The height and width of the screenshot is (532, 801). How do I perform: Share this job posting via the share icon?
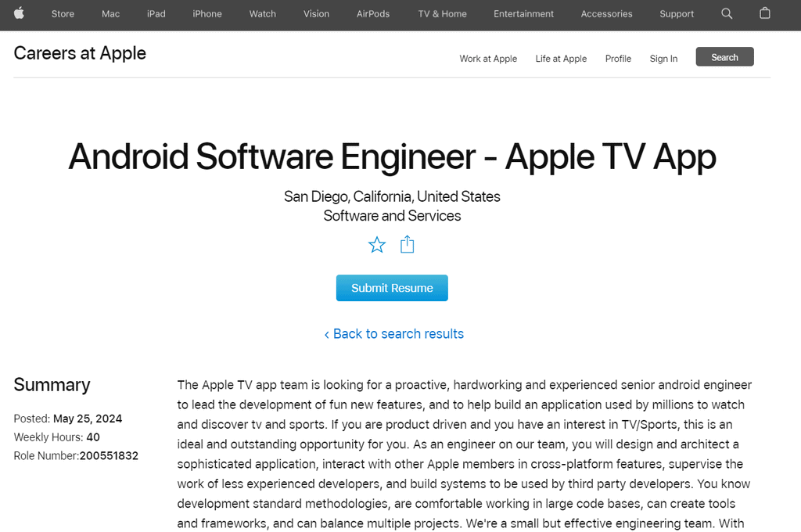point(407,245)
